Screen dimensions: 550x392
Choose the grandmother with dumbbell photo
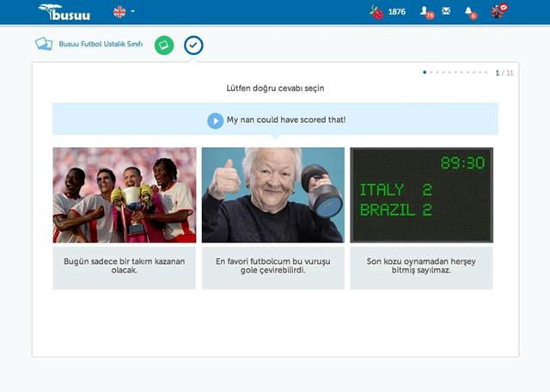273,195
